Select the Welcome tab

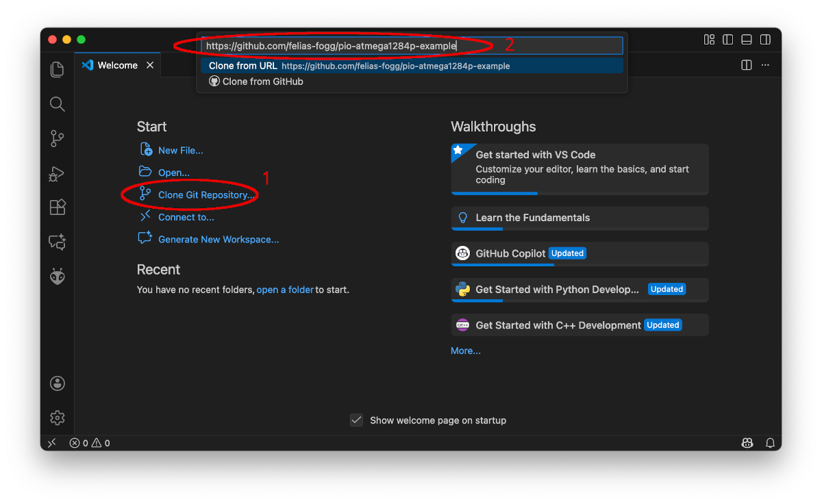tap(117, 66)
